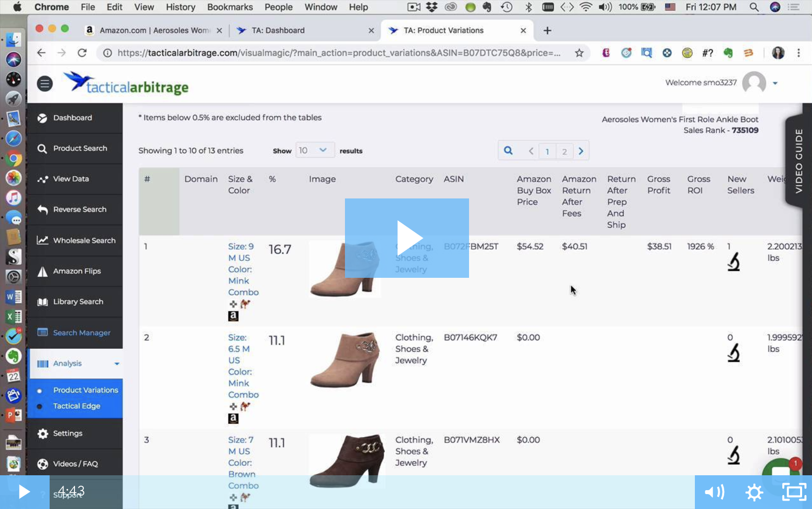Click the browser back arrow
Image resolution: width=812 pixels, height=509 pixels.
[x=41, y=53]
